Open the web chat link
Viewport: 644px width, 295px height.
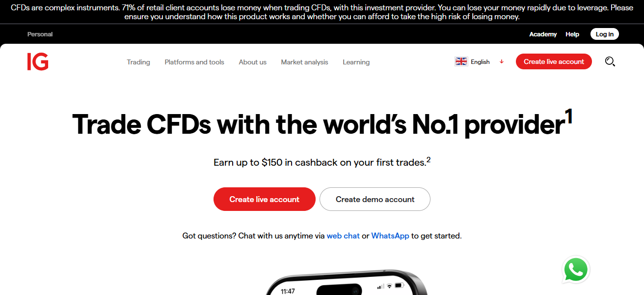tap(343, 236)
